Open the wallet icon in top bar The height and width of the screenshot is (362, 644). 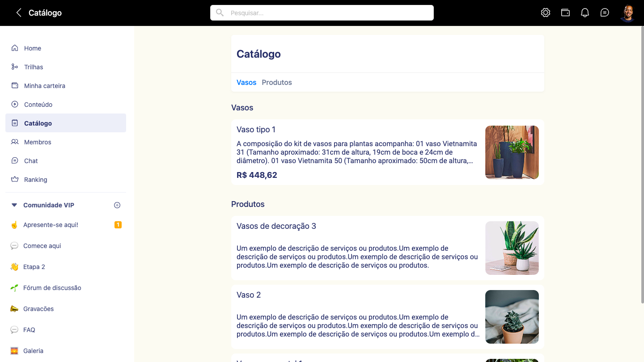tap(565, 13)
